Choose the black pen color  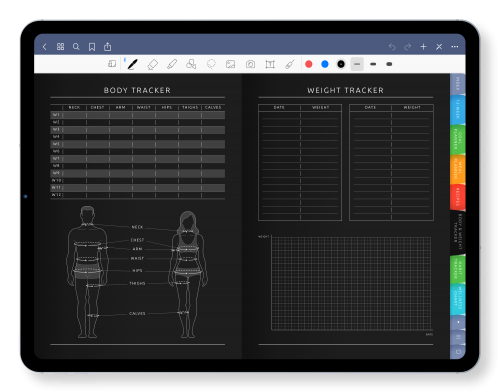341,64
